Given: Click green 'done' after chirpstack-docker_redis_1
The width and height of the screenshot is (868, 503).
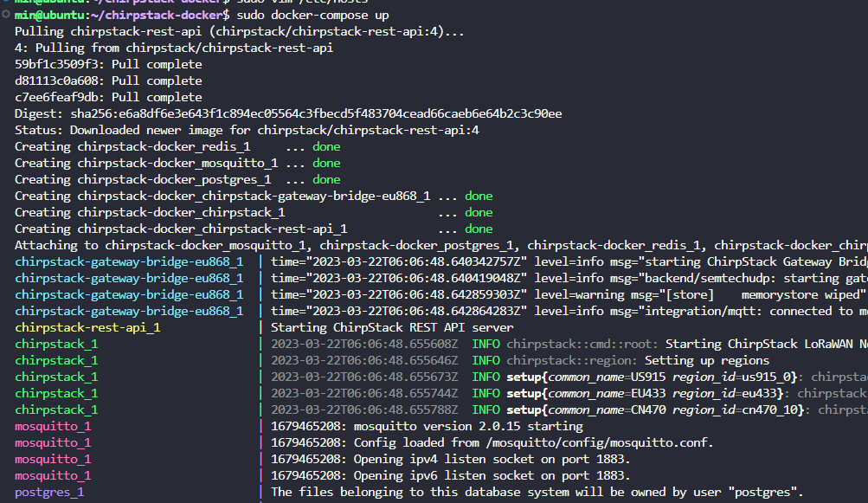Looking at the screenshot, I should [x=326, y=146].
